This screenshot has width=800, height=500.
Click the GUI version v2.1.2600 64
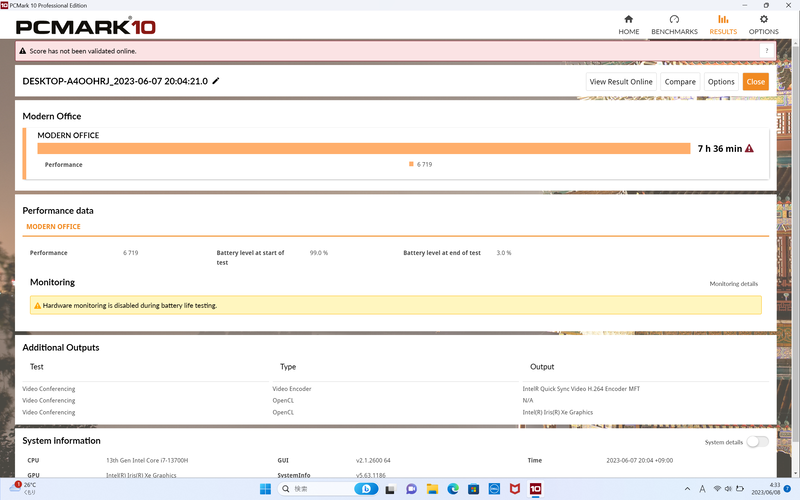pos(373,460)
